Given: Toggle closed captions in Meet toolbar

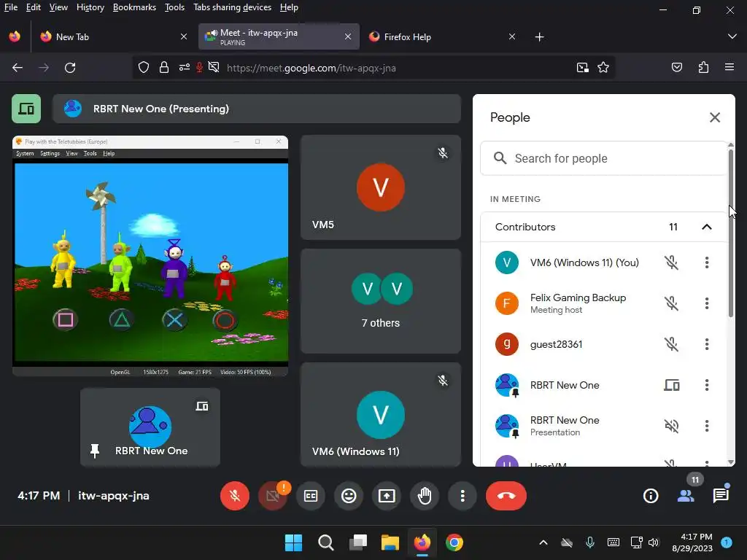Looking at the screenshot, I should (x=311, y=496).
